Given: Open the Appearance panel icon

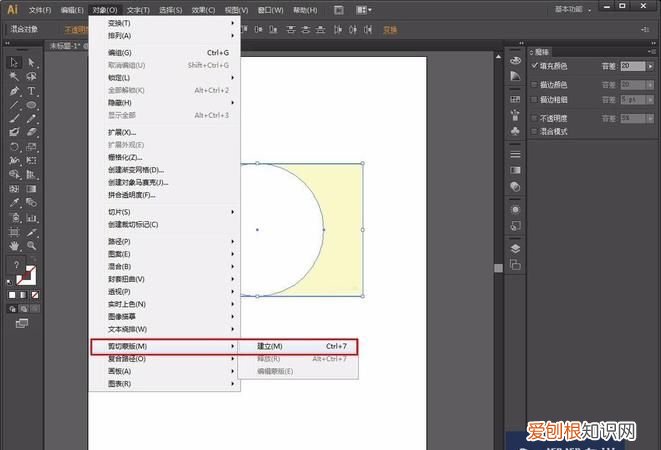Looking at the screenshot, I should pos(515,210).
